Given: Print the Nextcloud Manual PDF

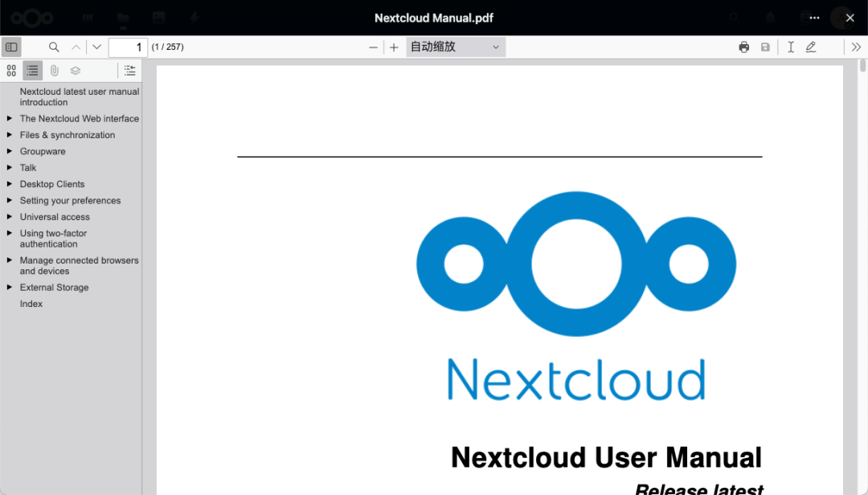Looking at the screenshot, I should click(743, 47).
